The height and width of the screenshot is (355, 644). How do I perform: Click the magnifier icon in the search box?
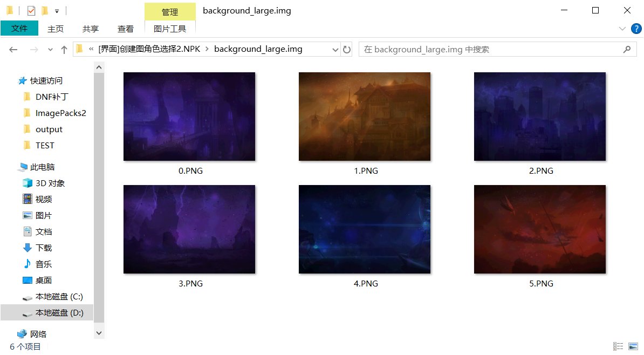click(627, 49)
